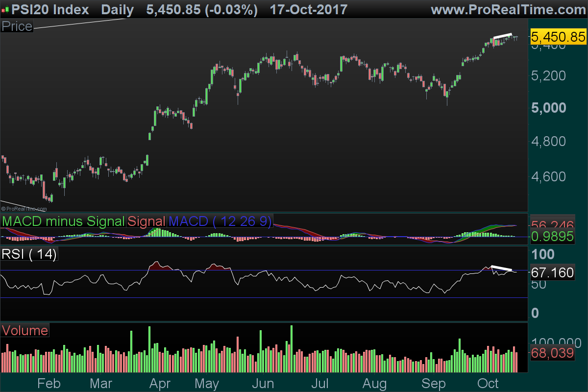
Task: Click the 0 level on RSI axis
Action: coord(536,313)
